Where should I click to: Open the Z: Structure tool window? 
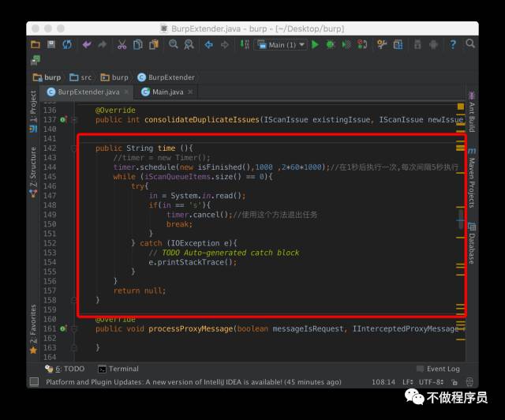point(33,172)
